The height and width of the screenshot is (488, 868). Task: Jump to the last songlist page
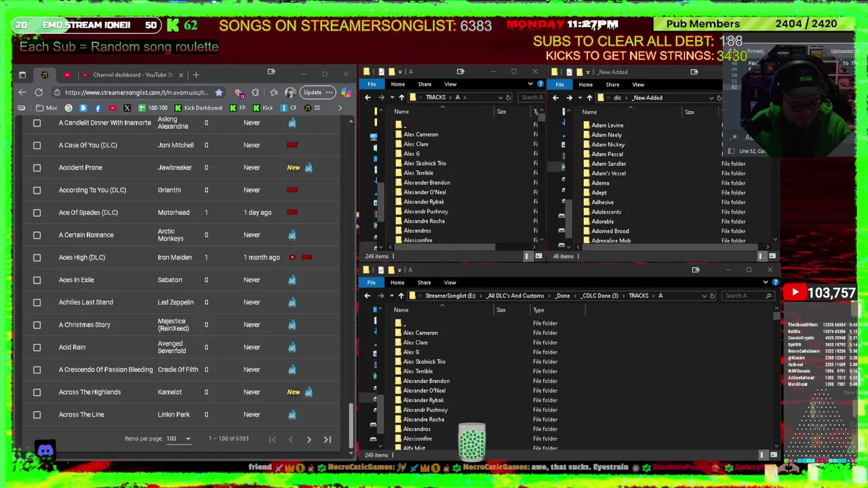pos(327,439)
